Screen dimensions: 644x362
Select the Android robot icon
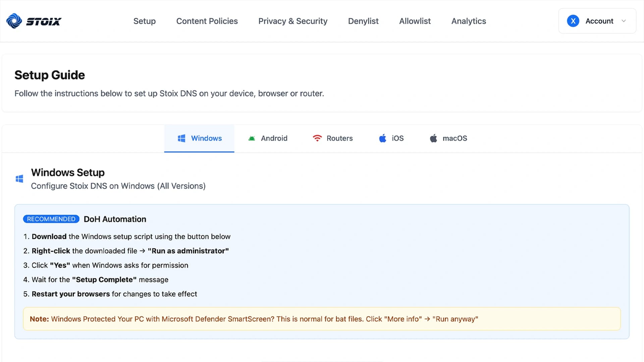point(252,138)
